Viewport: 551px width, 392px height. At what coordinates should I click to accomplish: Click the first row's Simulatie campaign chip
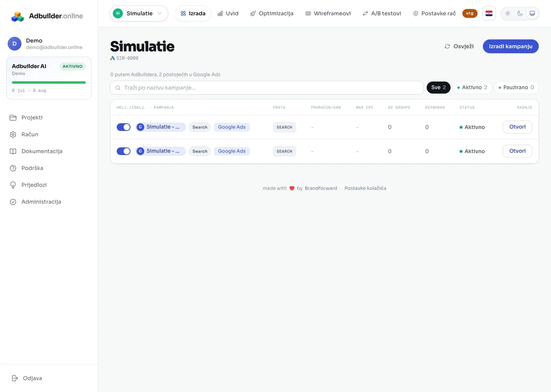click(161, 127)
